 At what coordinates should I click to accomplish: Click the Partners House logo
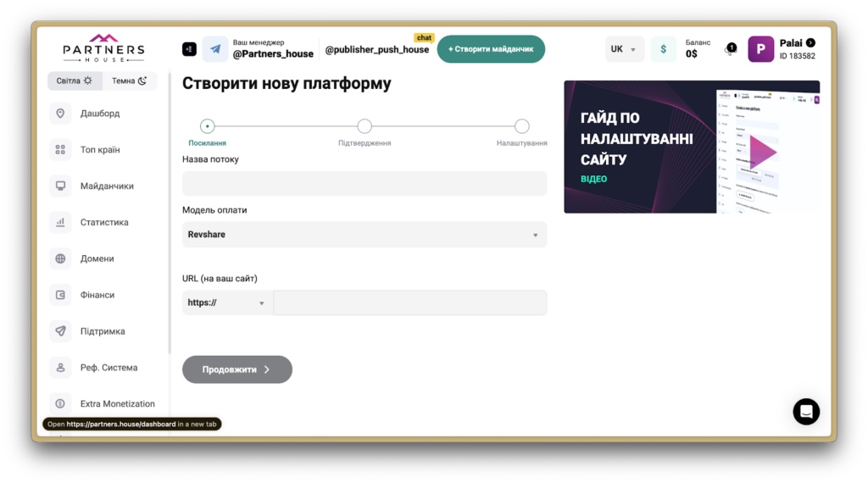tap(103, 48)
